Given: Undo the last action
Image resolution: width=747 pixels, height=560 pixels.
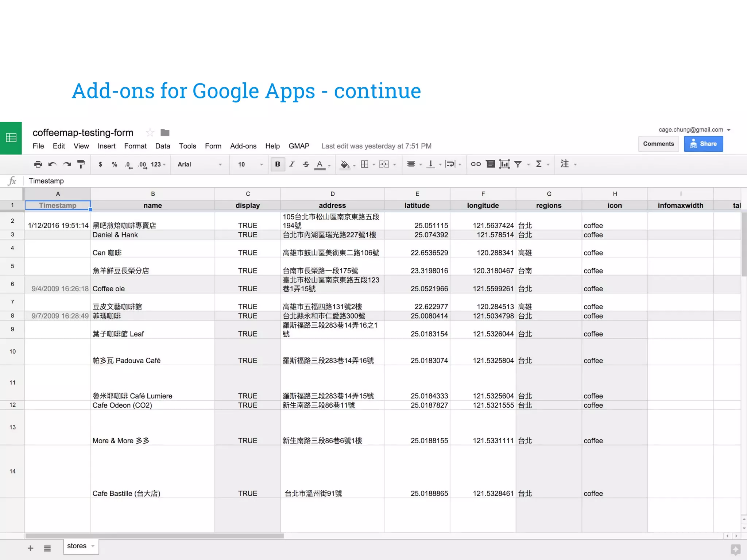Looking at the screenshot, I should (x=52, y=164).
